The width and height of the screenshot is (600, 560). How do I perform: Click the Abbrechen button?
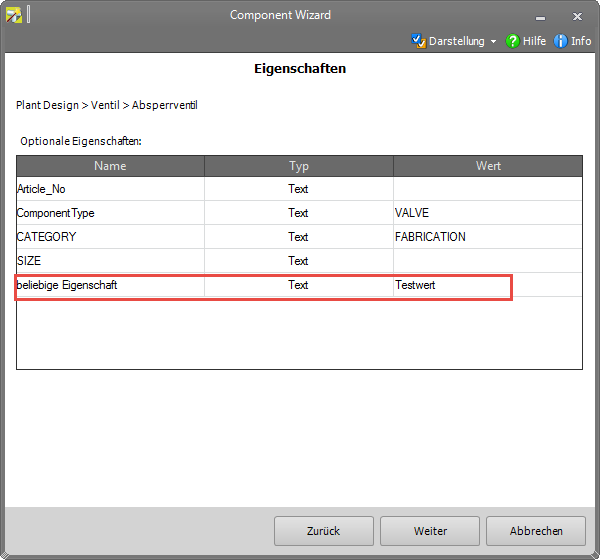tap(536, 531)
